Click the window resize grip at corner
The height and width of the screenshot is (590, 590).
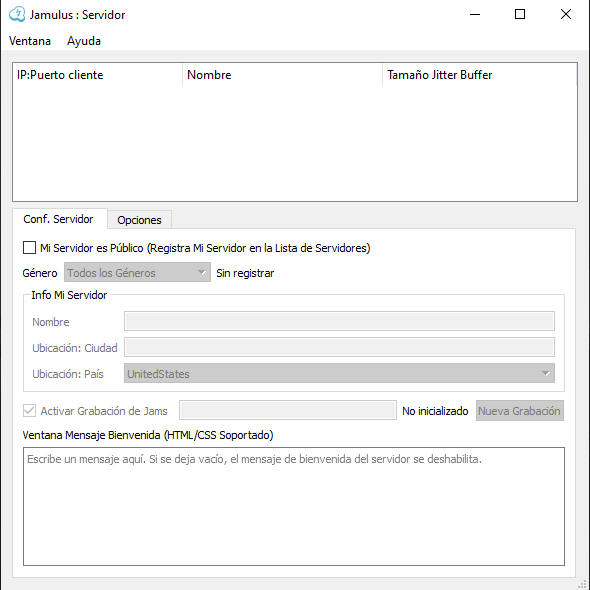click(583, 584)
